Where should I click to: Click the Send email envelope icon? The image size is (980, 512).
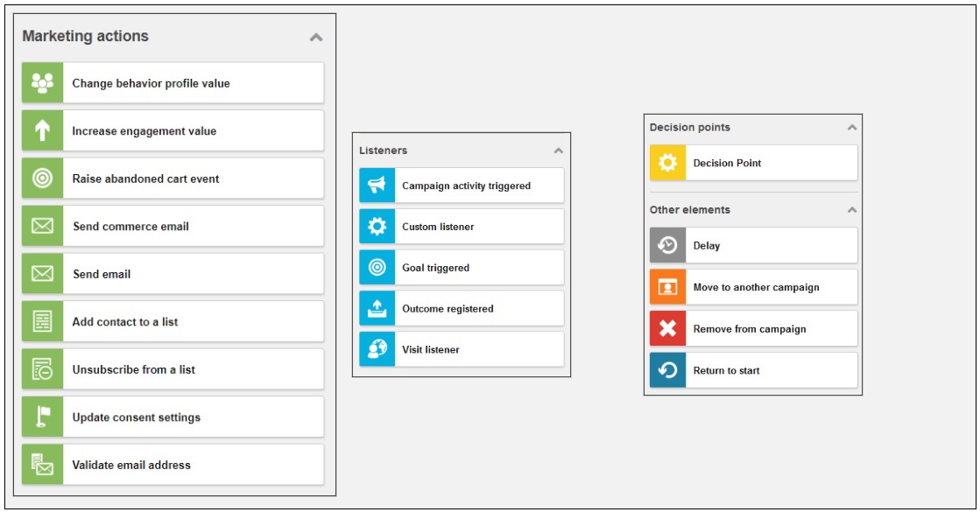tap(43, 273)
